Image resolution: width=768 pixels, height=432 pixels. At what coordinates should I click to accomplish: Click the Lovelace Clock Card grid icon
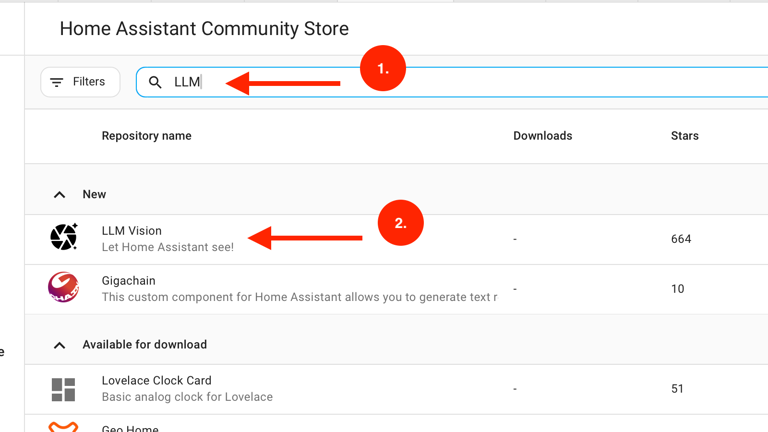[x=64, y=389]
